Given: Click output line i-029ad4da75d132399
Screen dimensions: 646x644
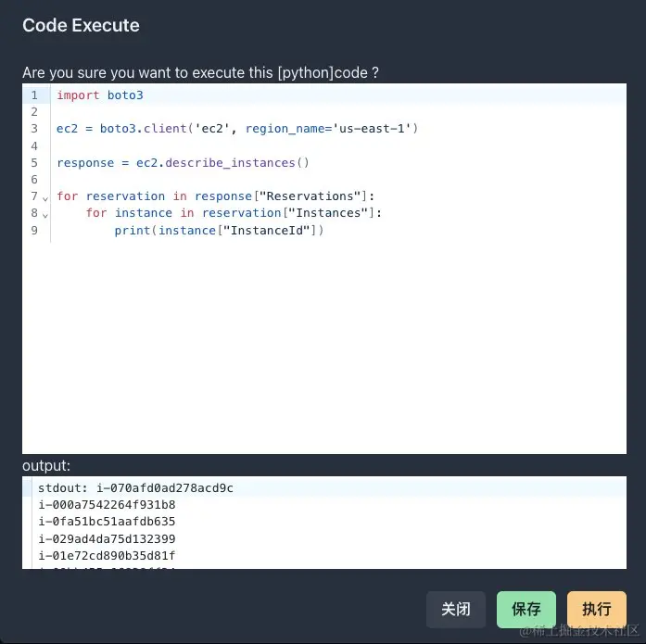Looking at the screenshot, I should (x=108, y=539).
